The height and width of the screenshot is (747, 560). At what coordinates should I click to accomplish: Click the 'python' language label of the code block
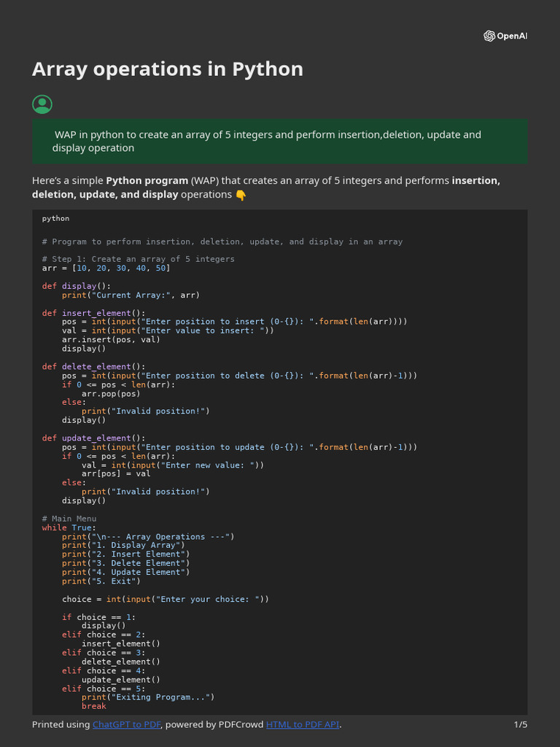point(55,218)
